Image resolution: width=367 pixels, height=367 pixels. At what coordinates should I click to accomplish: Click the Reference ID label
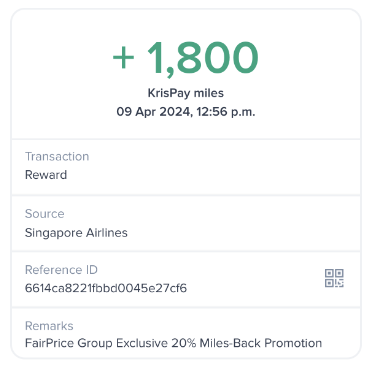[61, 270]
